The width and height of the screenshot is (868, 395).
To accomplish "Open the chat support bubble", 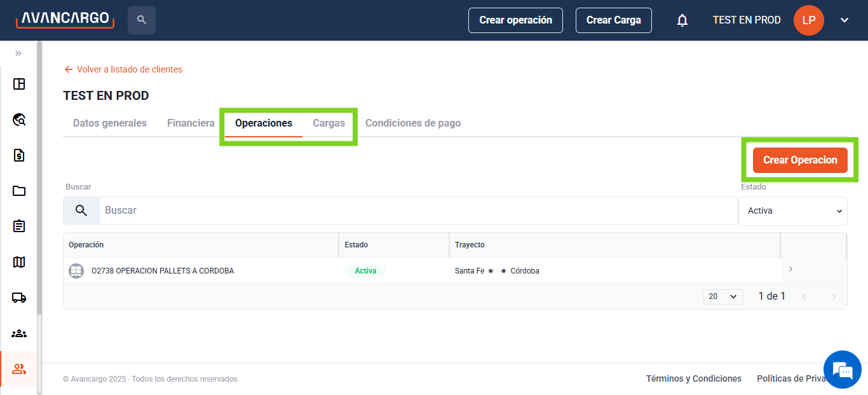I will pos(843,370).
